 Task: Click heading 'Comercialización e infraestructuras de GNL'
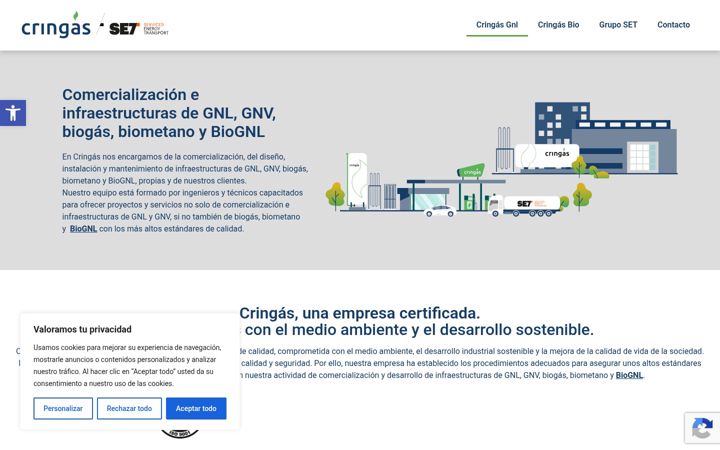[x=169, y=113]
